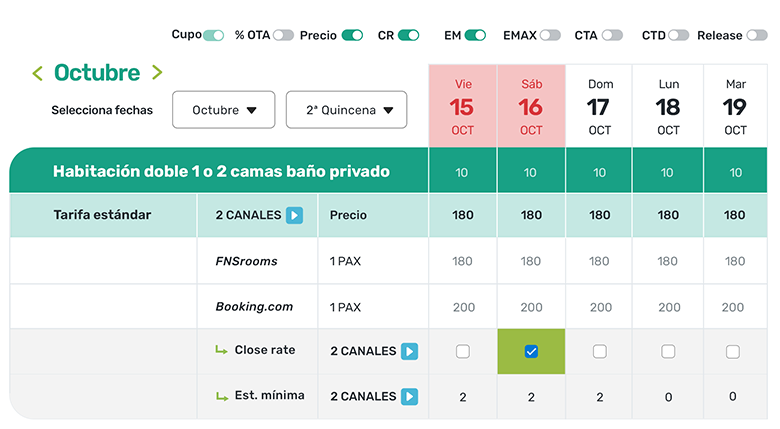Click the 180 price cell for Monday
The width and height of the screenshot is (780, 429).
pos(668,215)
